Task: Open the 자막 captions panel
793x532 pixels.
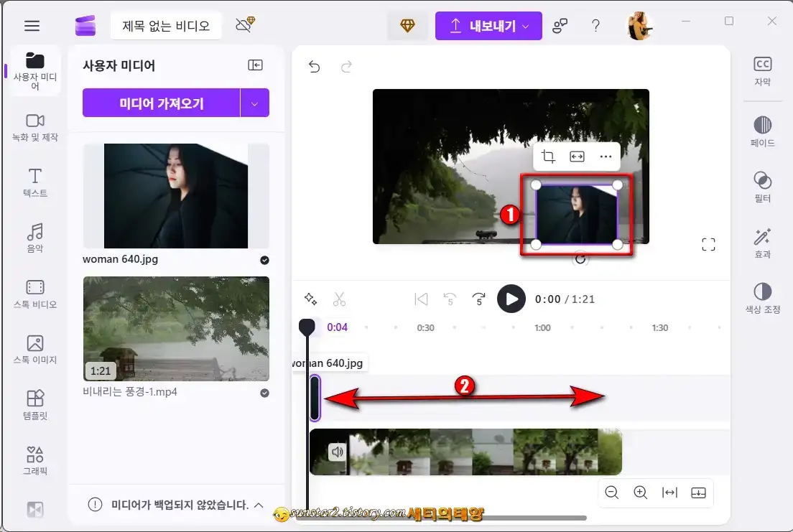Action: [x=762, y=70]
